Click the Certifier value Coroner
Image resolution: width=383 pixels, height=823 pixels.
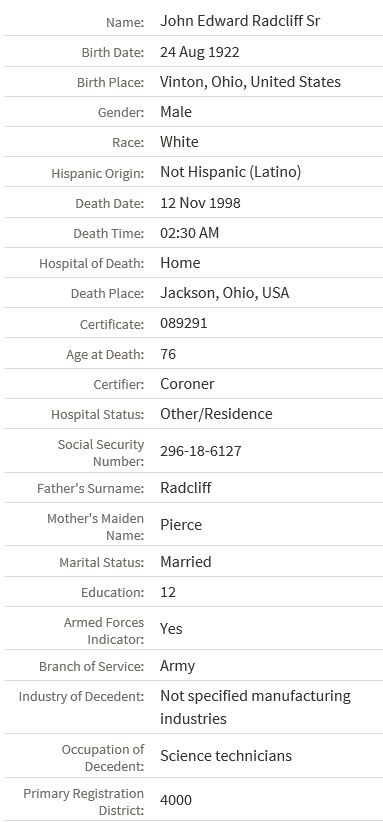coord(187,384)
